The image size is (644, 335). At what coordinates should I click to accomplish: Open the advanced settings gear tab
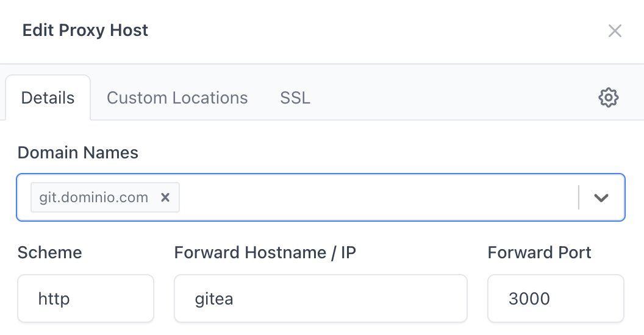tap(609, 97)
